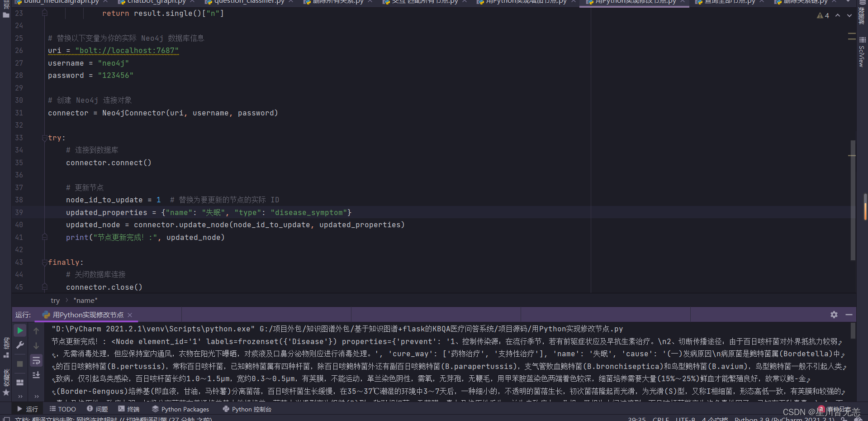868x421 pixels.
Task: Toggle soft-wrap in Run console
Action: pyautogui.click(x=36, y=360)
